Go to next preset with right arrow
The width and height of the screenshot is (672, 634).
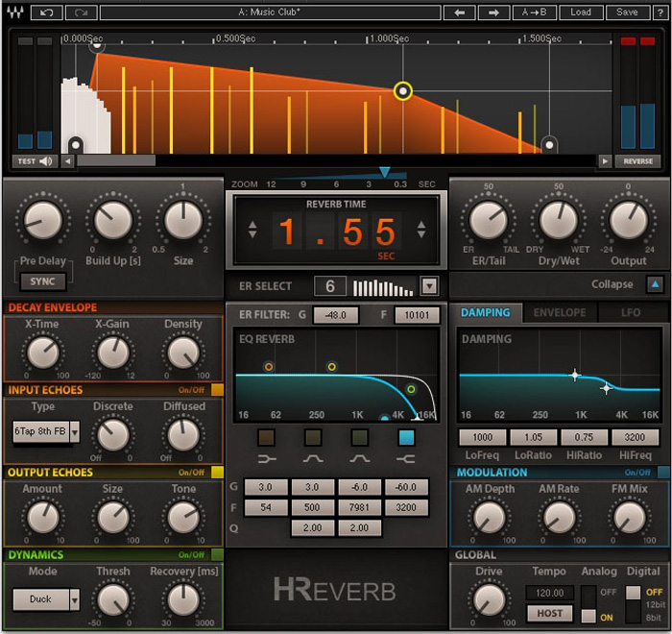493,12
